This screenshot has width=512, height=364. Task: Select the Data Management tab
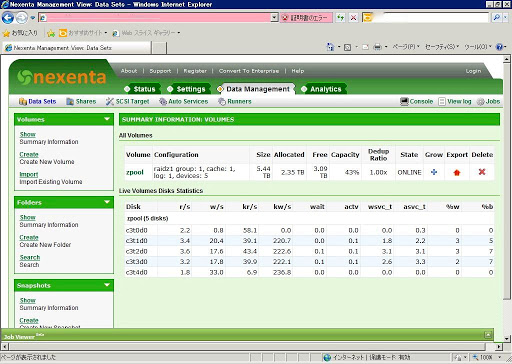pyautogui.click(x=255, y=89)
